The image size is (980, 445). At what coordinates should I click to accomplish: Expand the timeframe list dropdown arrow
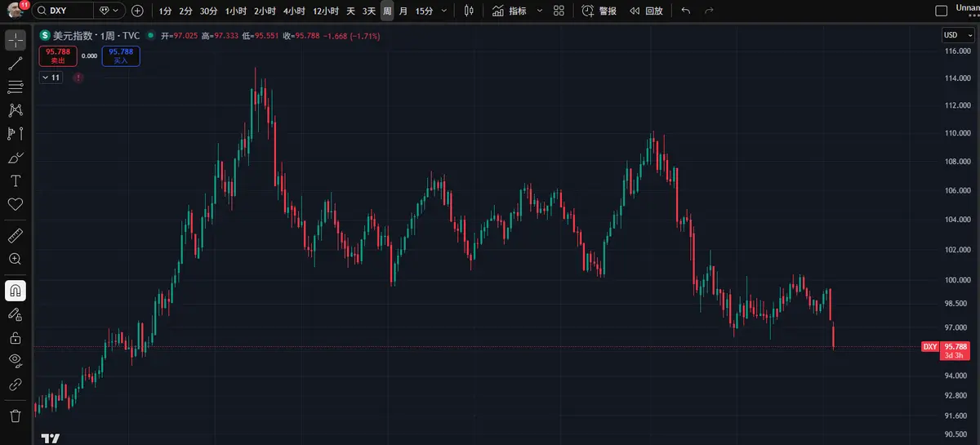click(x=443, y=11)
